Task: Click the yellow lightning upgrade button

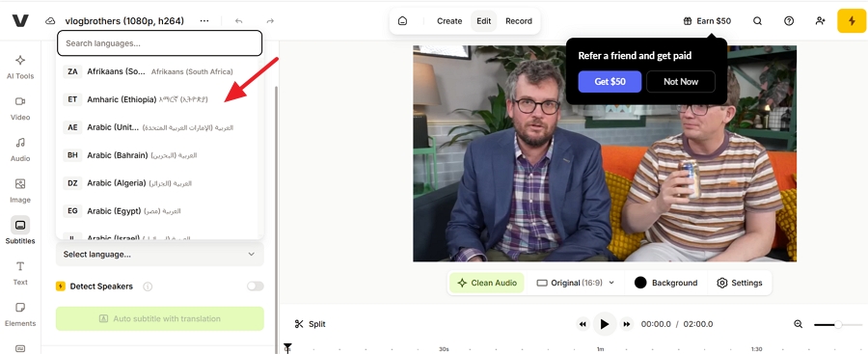Action: [x=852, y=21]
